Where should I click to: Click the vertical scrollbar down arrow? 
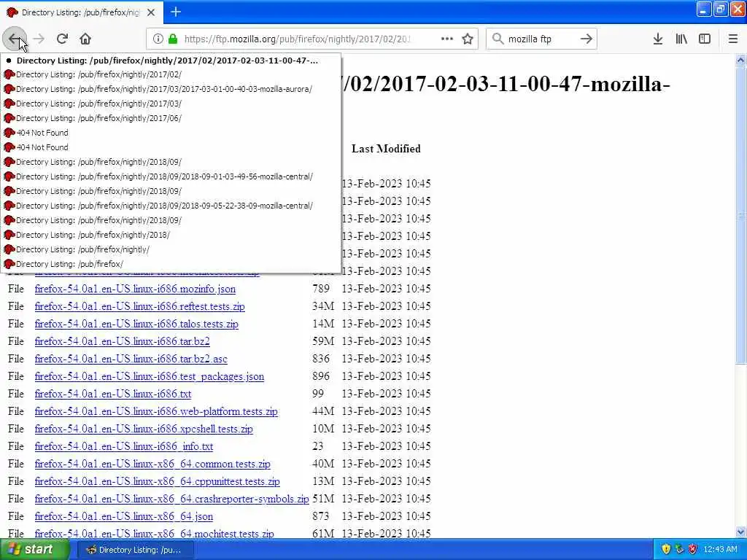click(740, 532)
